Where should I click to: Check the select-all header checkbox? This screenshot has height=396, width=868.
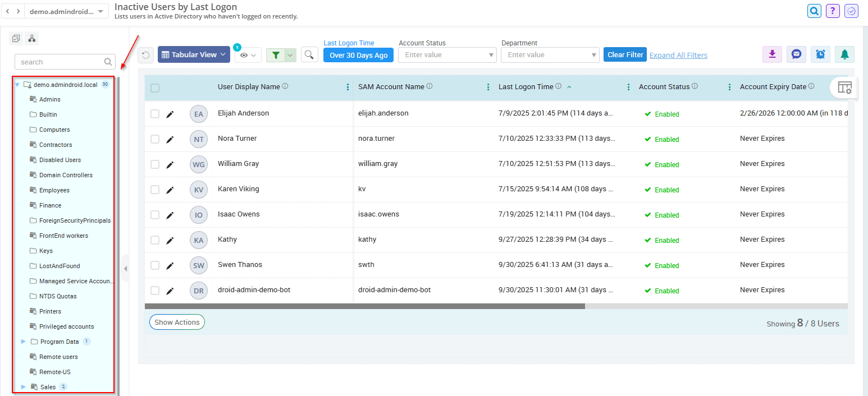[x=155, y=88]
